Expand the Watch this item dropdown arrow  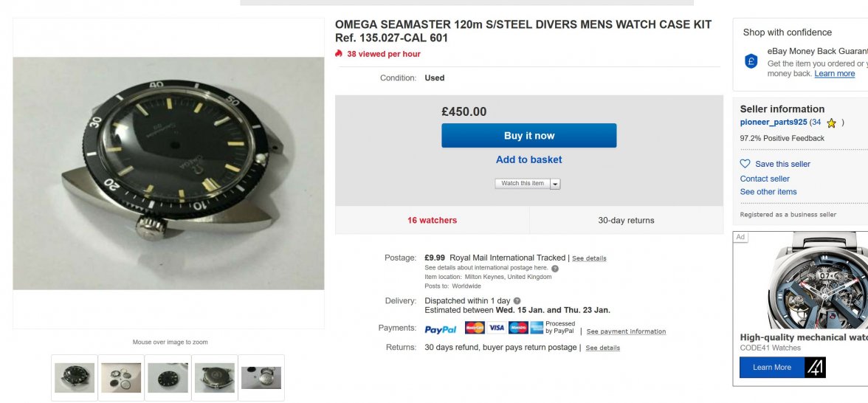555,184
